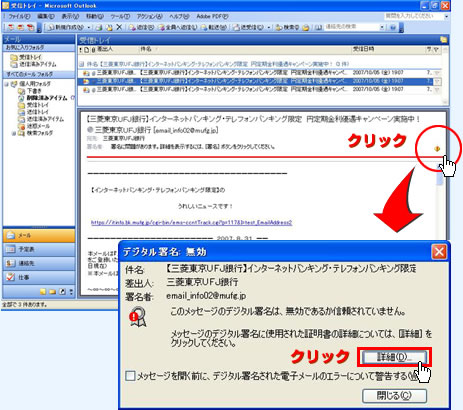Select the 削除済みアイテム folder

43,98
